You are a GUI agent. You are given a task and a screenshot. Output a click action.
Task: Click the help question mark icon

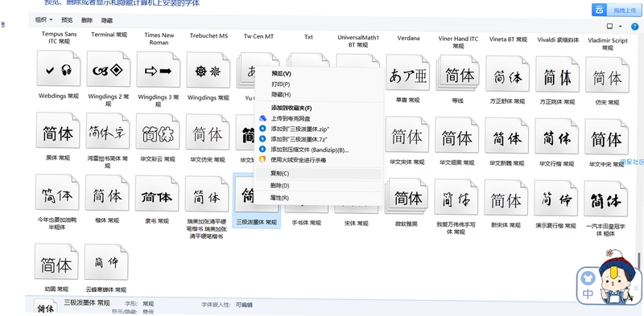(x=635, y=27)
